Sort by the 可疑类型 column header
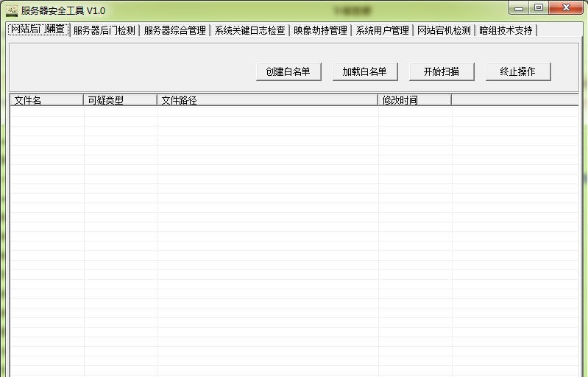Viewport: 588px width, 377px height. pos(120,100)
